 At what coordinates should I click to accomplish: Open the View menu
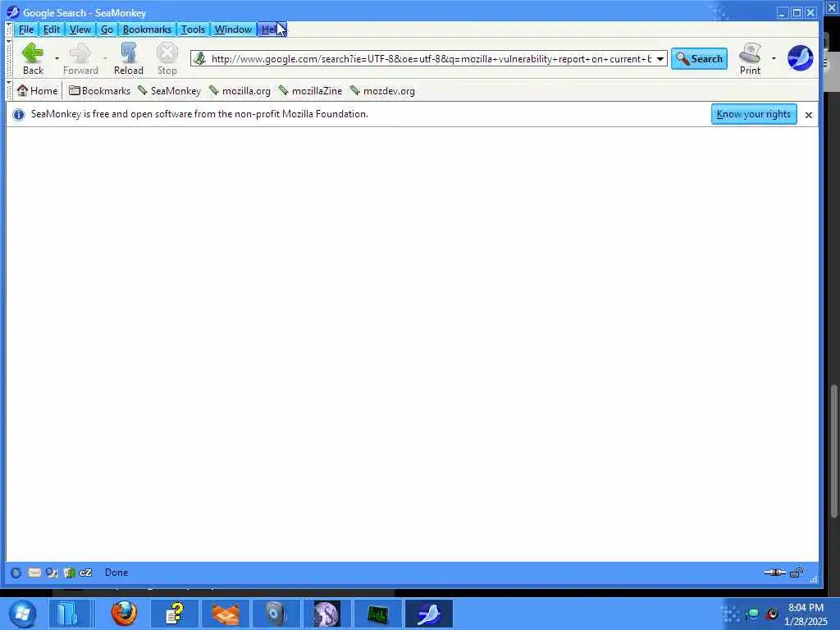coord(80,30)
